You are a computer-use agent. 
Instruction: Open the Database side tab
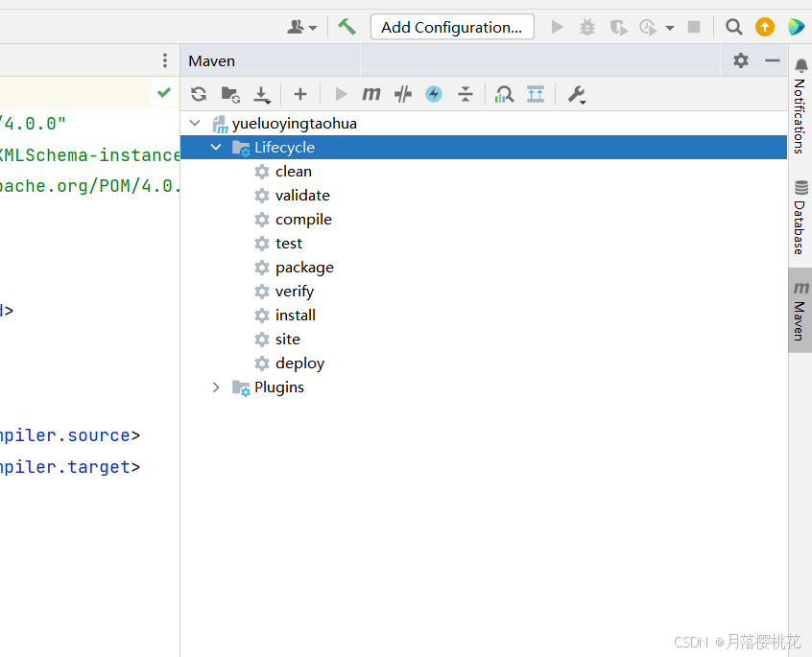[x=800, y=217]
